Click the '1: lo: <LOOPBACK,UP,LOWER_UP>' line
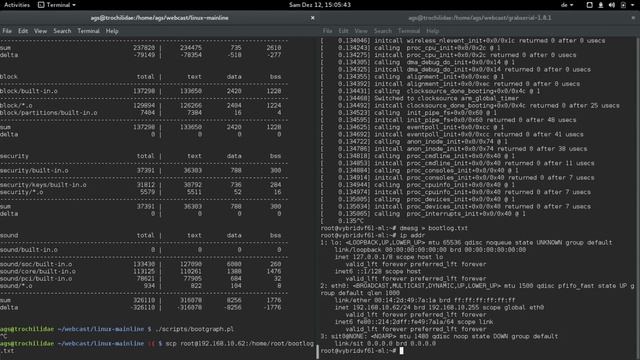This screenshot has height=360, width=640. point(466,242)
